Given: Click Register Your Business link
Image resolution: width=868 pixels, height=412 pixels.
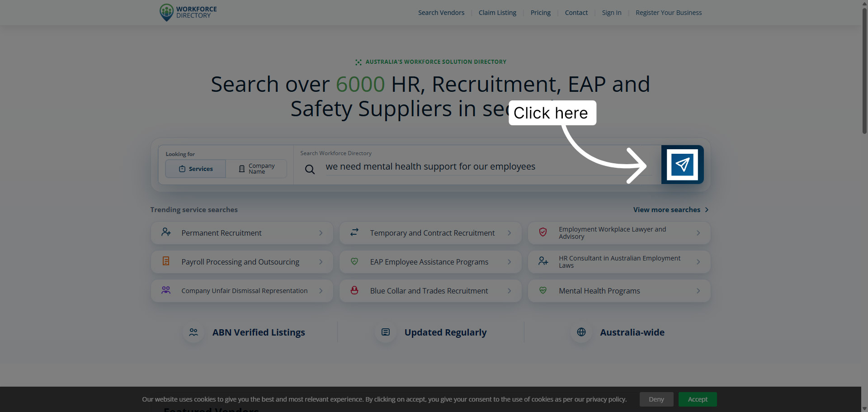Looking at the screenshot, I should [x=669, y=13].
